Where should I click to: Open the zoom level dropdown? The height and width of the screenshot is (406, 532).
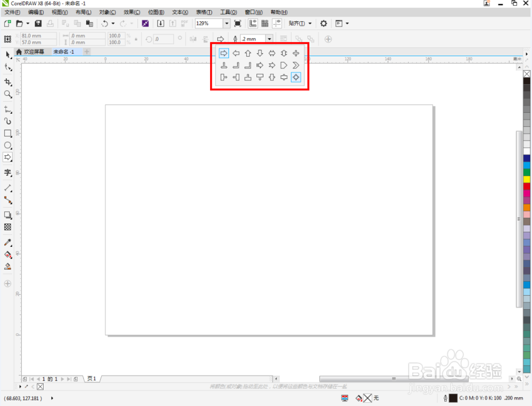[x=227, y=23]
